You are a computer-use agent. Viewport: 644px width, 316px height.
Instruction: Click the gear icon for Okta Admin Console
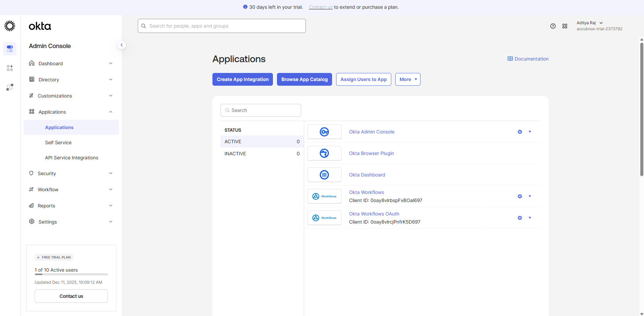(x=520, y=132)
